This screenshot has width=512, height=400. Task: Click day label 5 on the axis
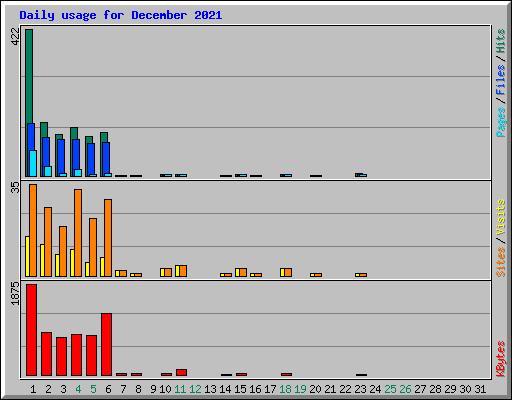coord(93,389)
